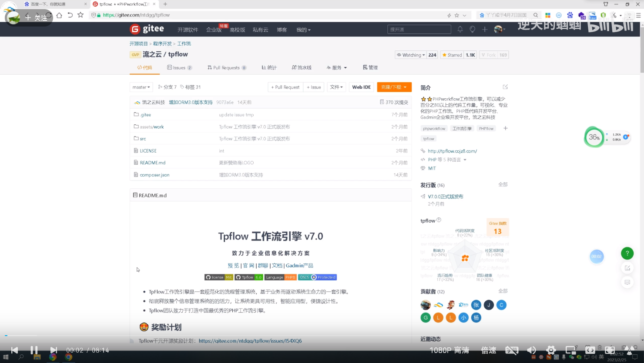Skip to next video
Viewport: 644px width, 363px height.
coord(54,350)
